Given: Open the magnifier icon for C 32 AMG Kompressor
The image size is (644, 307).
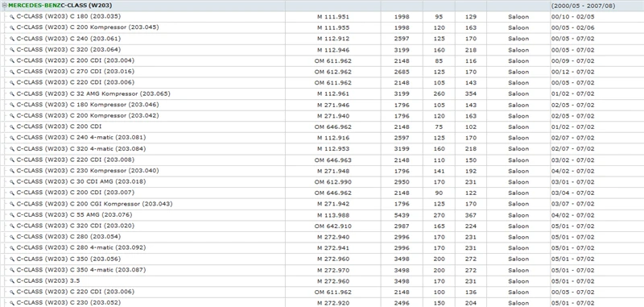Looking at the screenshot, I should coord(12,93).
